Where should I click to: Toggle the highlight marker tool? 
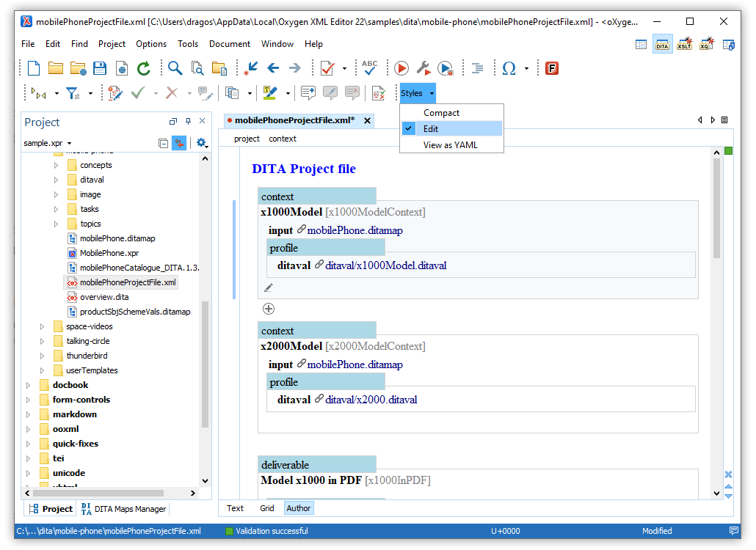[x=270, y=92]
